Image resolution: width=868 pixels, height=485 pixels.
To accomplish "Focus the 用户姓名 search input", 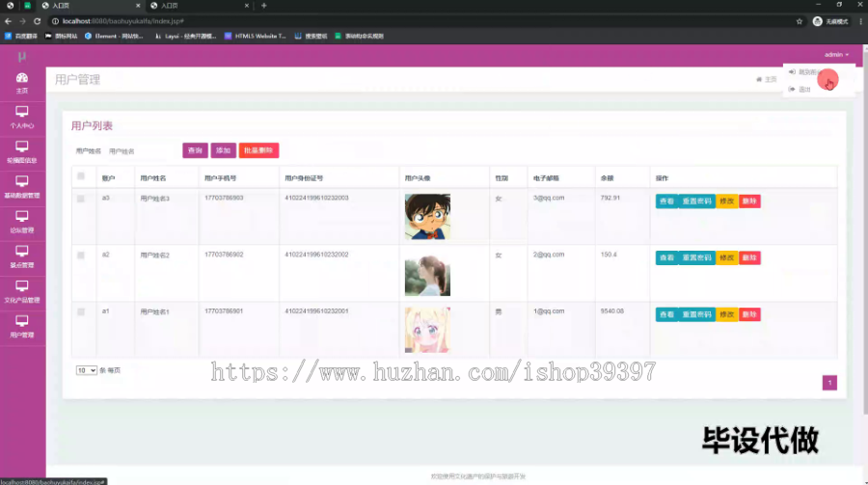I will click(x=141, y=151).
